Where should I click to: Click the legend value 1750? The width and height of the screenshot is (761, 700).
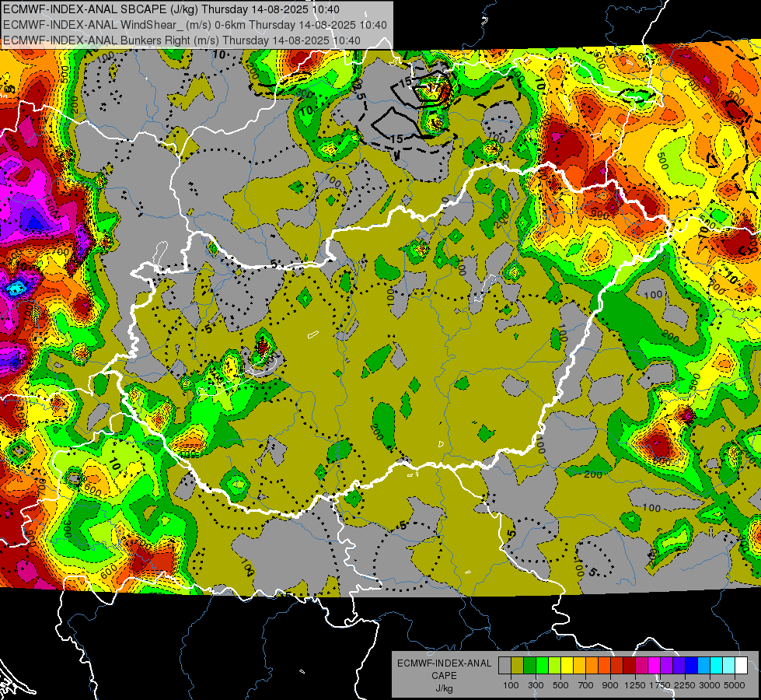[660, 685]
